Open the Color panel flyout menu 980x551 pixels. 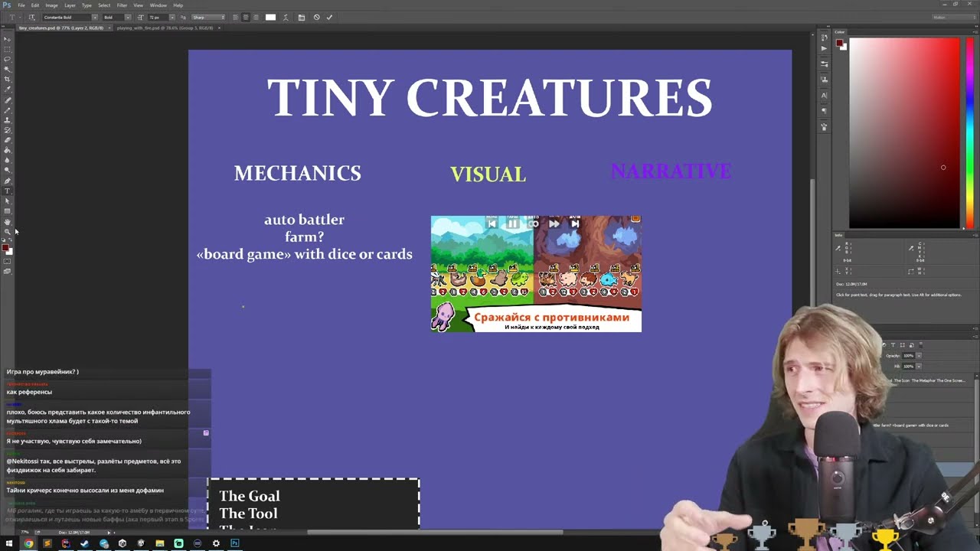tap(975, 32)
